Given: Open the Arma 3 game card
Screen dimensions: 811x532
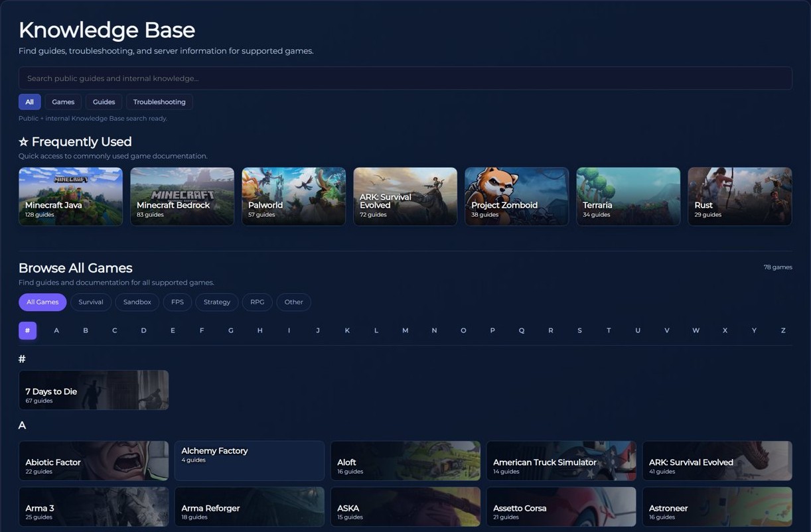Looking at the screenshot, I should (x=94, y=507).
